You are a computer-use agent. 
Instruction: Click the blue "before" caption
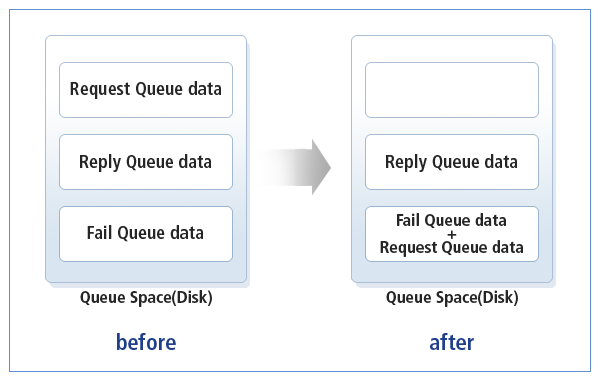click(146, 342)
